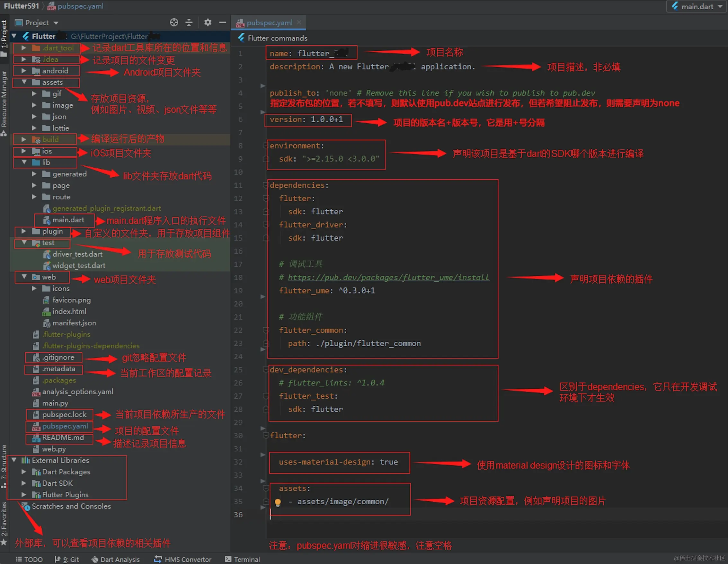Click the Flutter icon beside Flutter commands

(x=241, y=38)
